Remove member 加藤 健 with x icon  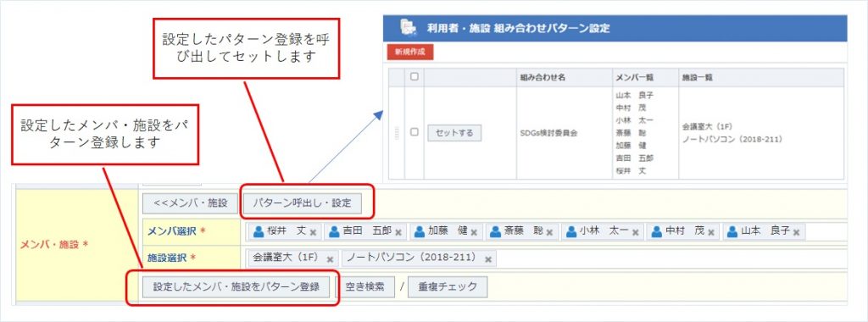coord(474,232)
